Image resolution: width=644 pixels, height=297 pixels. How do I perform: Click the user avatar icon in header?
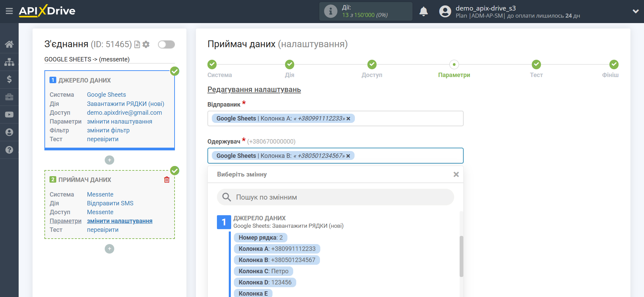445,12
